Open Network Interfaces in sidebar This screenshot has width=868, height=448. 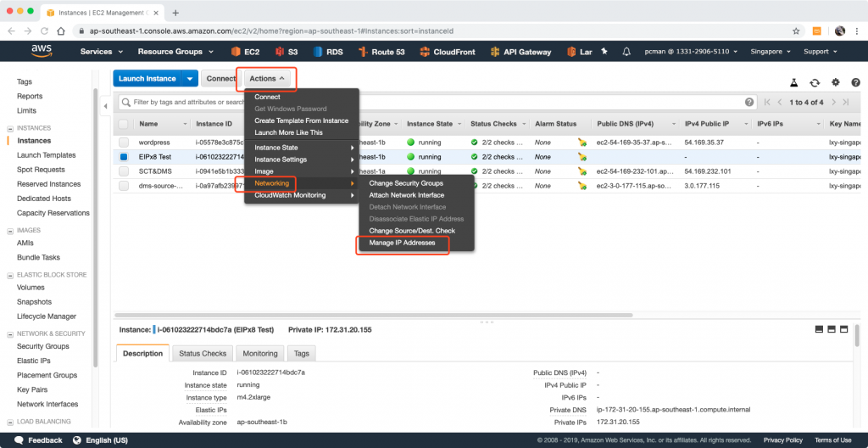pos(47,404)
